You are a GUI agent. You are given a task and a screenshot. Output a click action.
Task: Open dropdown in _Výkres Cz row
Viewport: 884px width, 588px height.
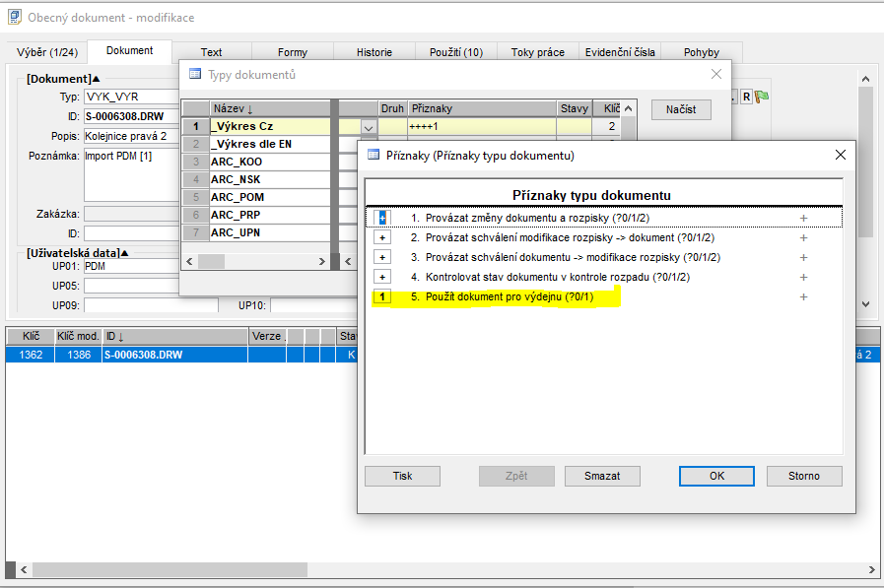tap(369, 127)
